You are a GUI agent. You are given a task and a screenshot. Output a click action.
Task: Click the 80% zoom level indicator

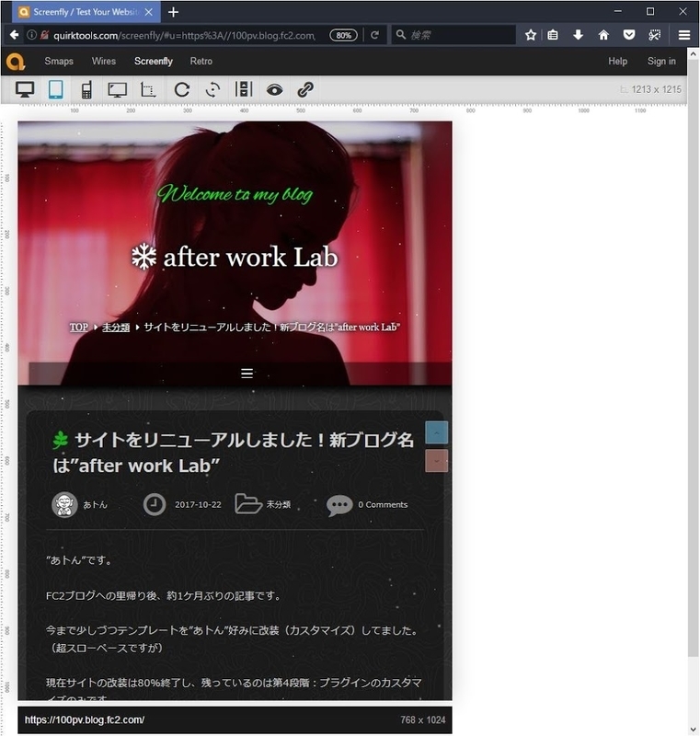click(343, 35)
